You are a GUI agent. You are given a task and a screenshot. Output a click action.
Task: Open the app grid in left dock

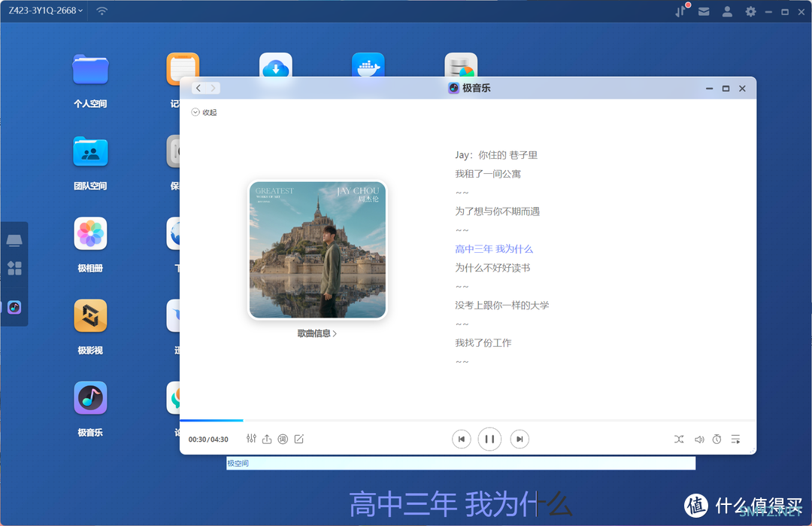click(x=14, y=268)
